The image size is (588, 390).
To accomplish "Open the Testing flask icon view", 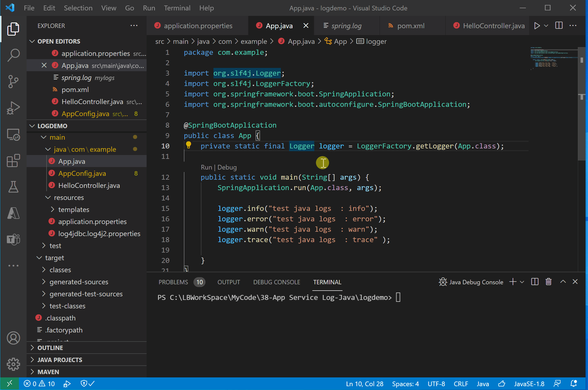I will [x=13, y=187].
